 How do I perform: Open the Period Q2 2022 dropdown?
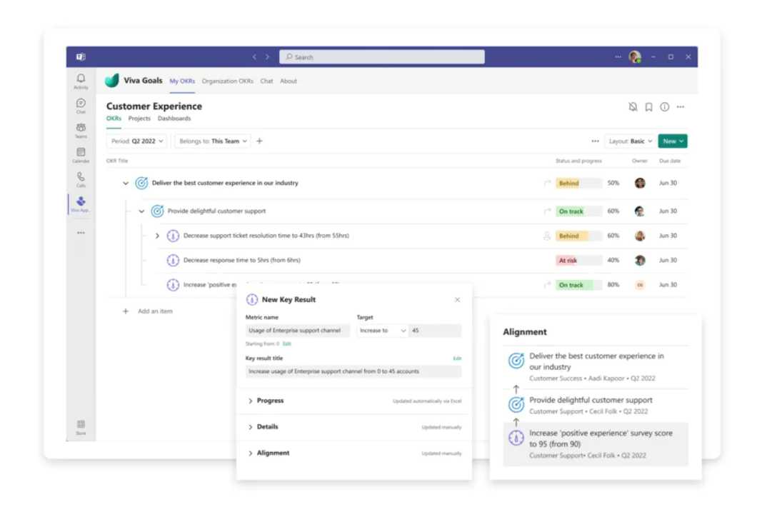tap(137, 141)
